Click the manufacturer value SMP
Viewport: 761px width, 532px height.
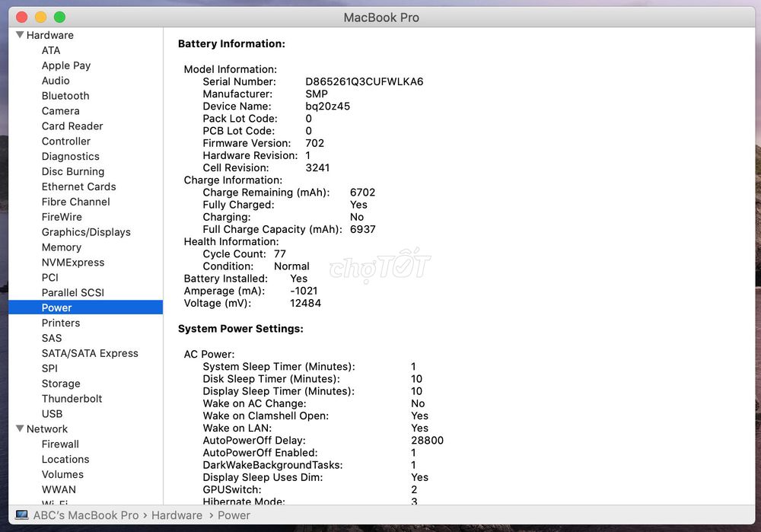[x=317, y=94]
